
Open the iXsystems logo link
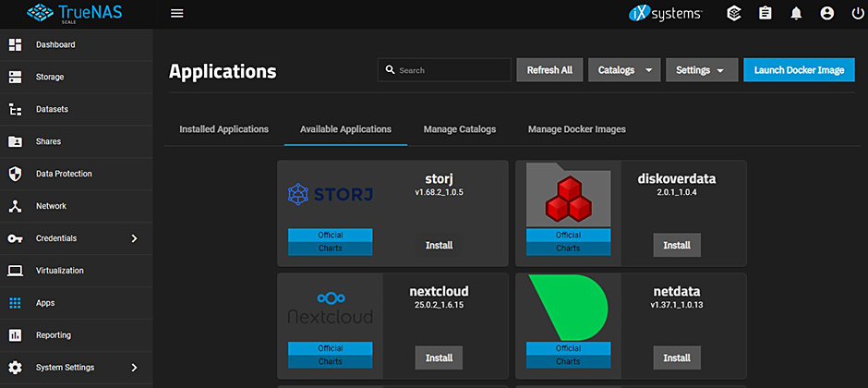coord(666,14)
